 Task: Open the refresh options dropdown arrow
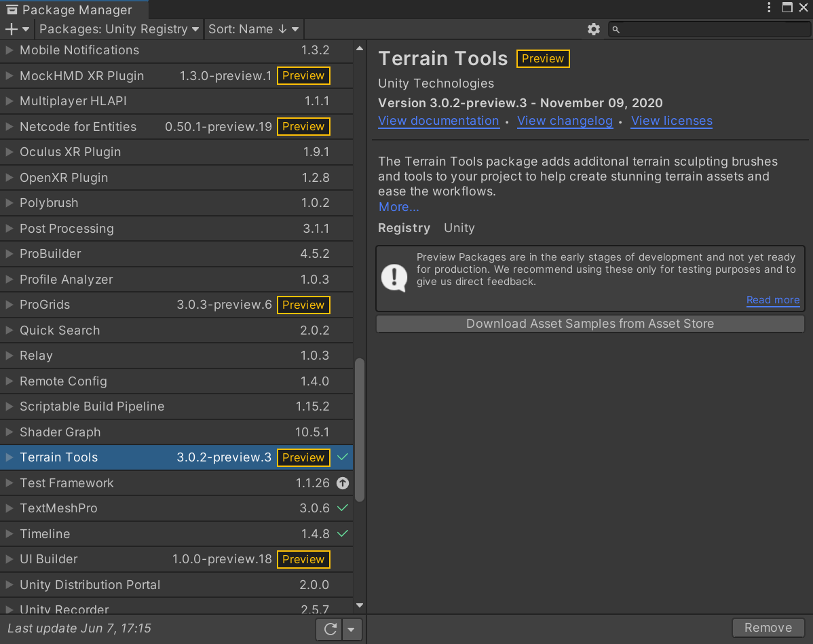click(352, 629)
